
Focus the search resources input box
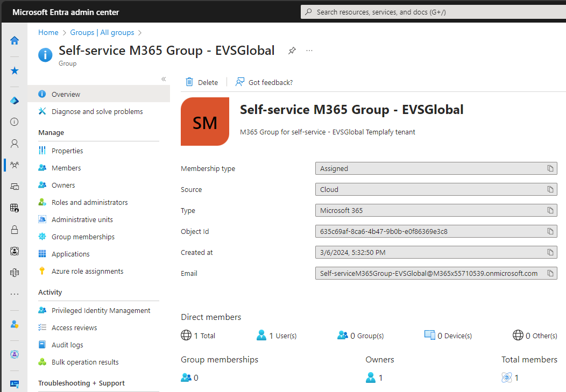click(x=430, y=12)
